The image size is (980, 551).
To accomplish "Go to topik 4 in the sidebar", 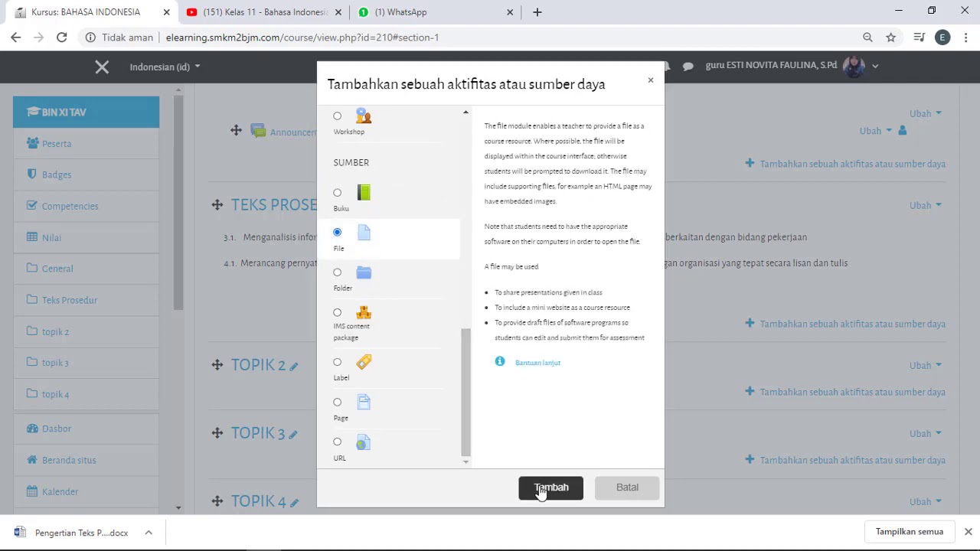I will [x=86, y=394].
